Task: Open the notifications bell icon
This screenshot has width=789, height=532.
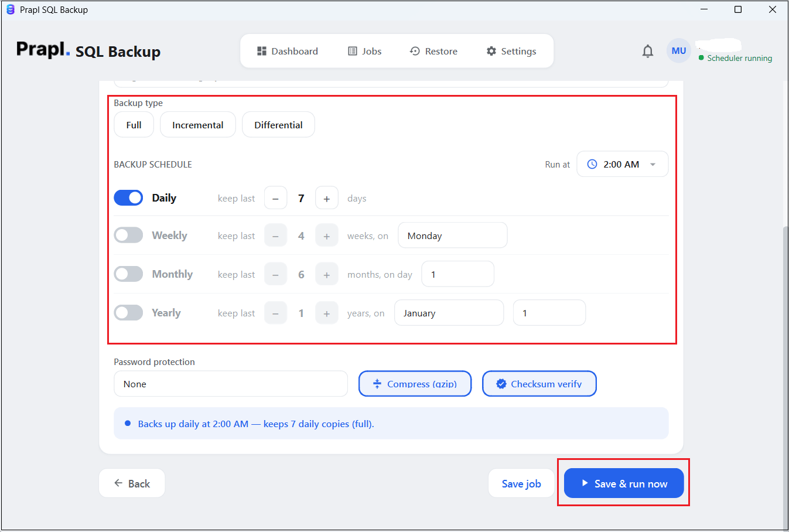Action: click(x=647, y=52)
